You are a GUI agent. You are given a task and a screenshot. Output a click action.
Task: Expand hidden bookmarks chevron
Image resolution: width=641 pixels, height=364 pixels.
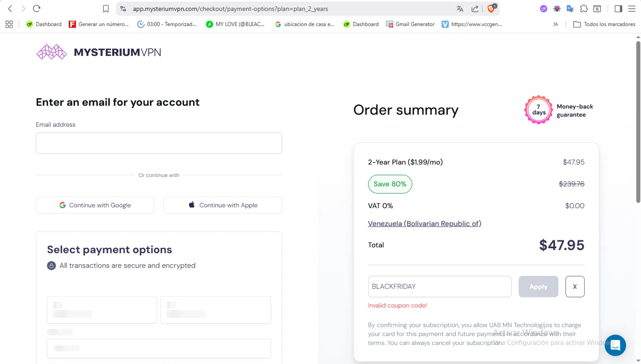tap(556, 24)
